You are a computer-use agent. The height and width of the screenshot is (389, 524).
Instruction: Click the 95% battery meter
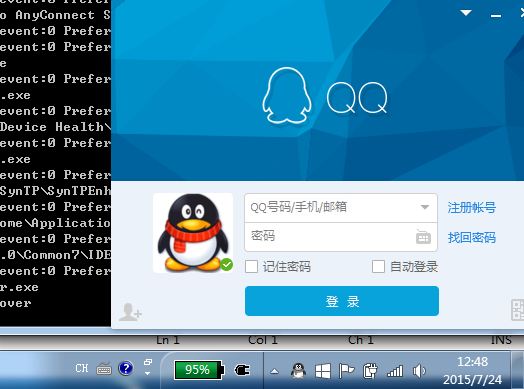point(199,370)
